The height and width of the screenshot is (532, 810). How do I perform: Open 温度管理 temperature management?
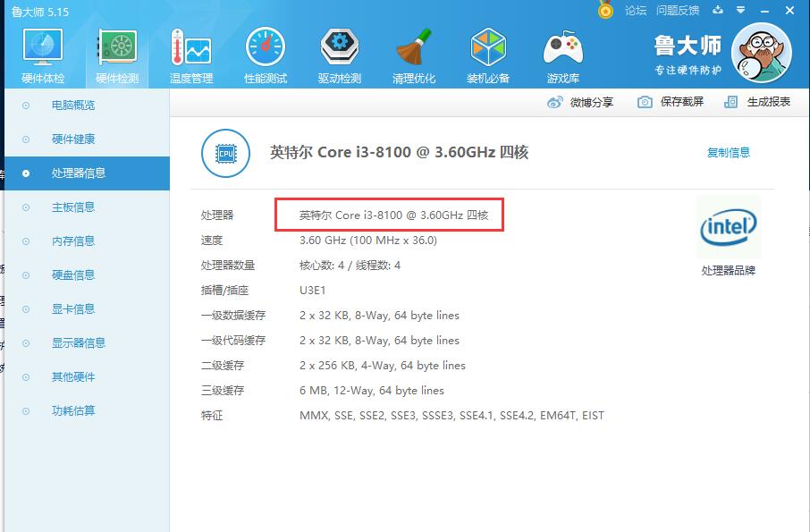pos(190,54)
